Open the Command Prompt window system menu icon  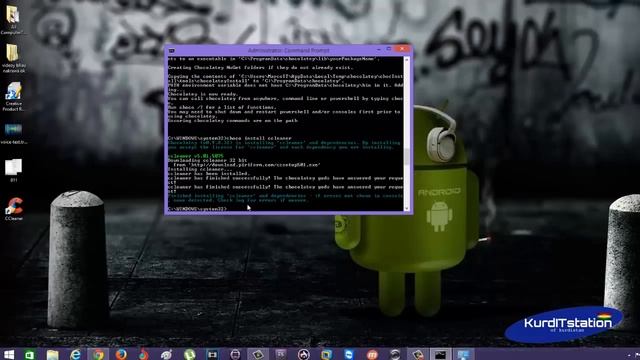coord(171,51)
